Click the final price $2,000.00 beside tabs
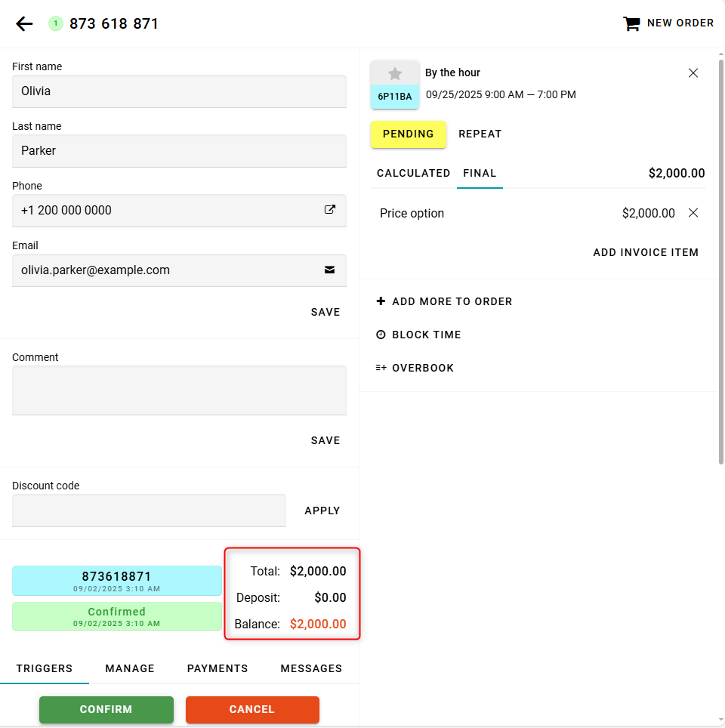 click(677, 173)
